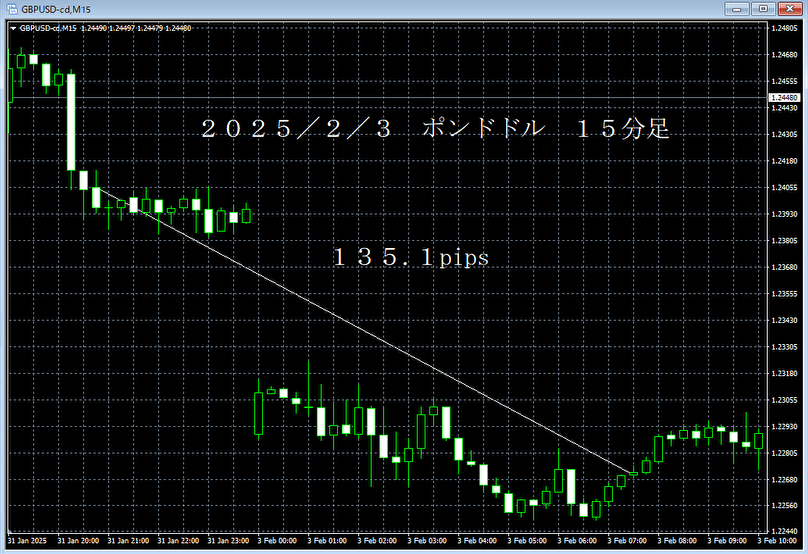Click the 1.24180 price axis label

[x=784, y=161]
